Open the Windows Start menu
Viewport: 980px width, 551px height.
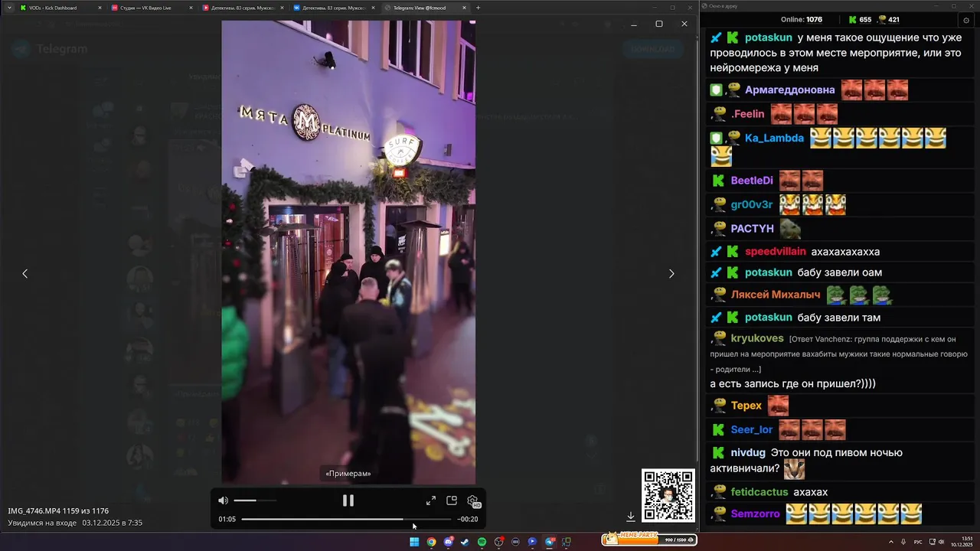tap(414, 542)
